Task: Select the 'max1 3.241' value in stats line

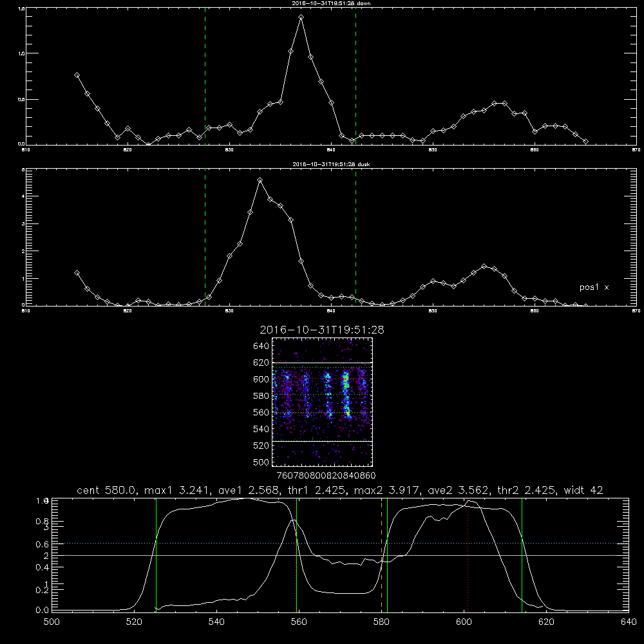Action: 176,490
